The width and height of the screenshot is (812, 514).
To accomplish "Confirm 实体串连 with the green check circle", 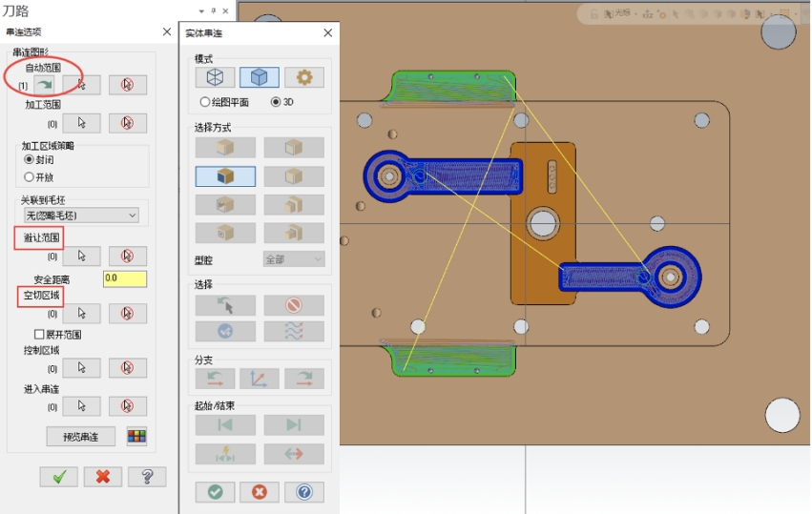I will click(215, 492).
